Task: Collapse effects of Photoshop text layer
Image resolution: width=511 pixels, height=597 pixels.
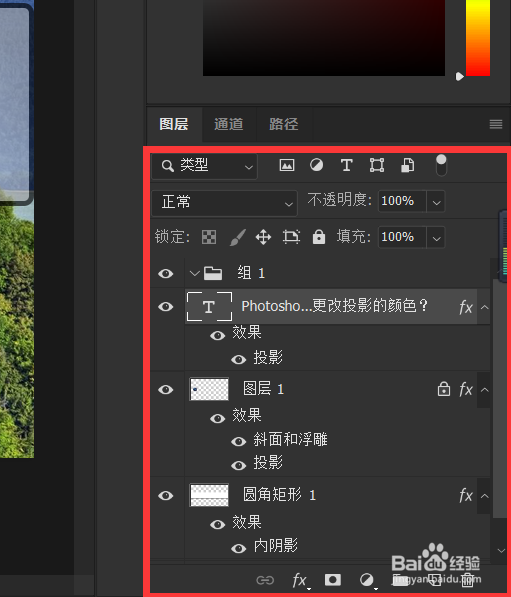Action: [x=484, y=307]
